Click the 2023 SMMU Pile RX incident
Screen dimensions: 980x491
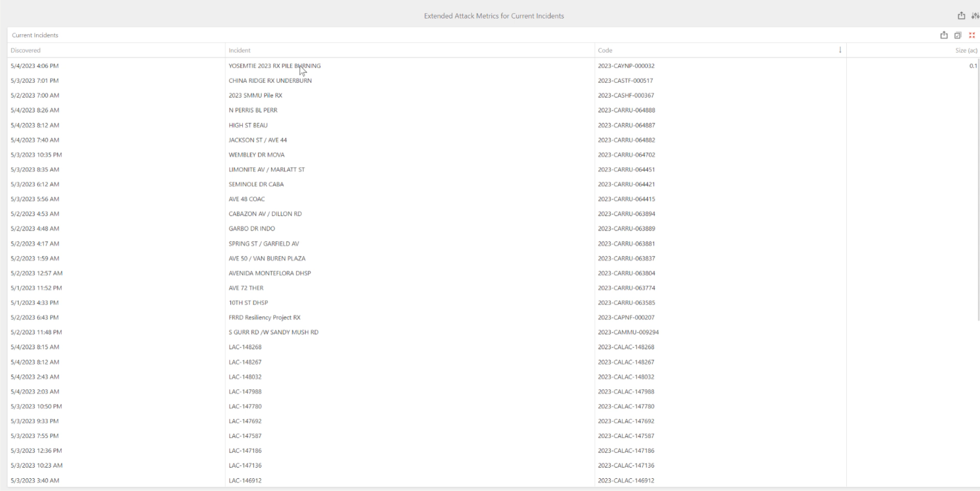pos(255,95)
